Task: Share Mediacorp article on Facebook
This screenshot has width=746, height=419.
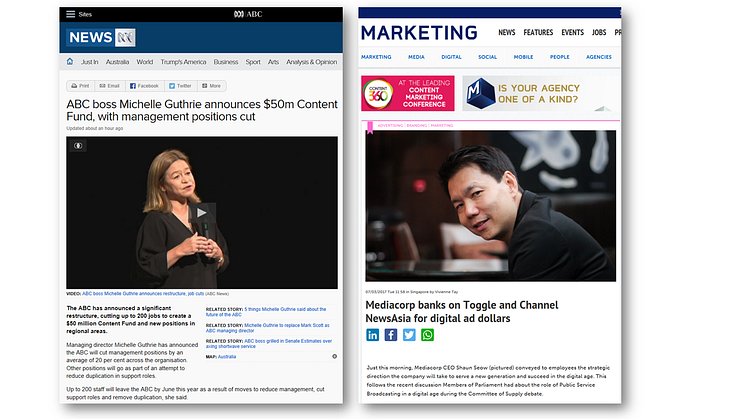Action: click(x=391, y=335)
